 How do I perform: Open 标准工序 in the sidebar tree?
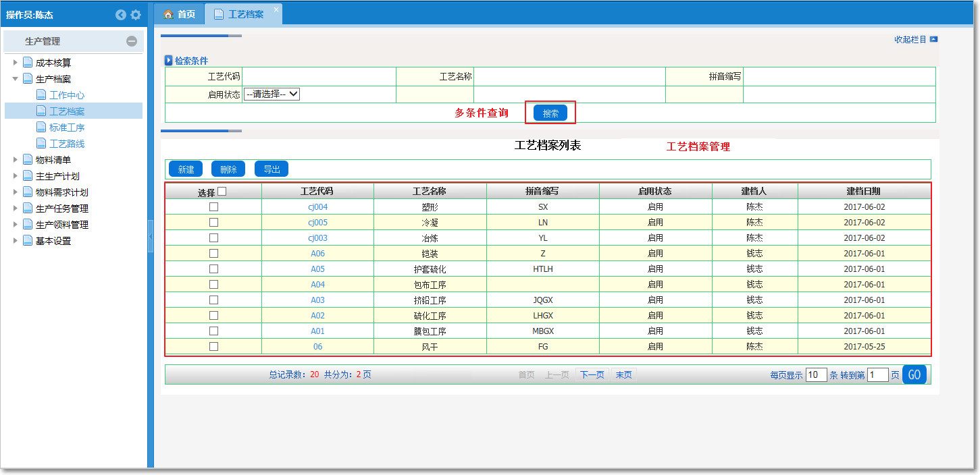(67, 128)
